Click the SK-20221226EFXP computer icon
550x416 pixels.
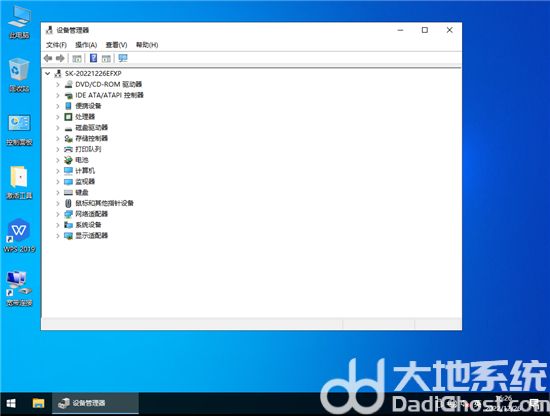pos(58,73)
